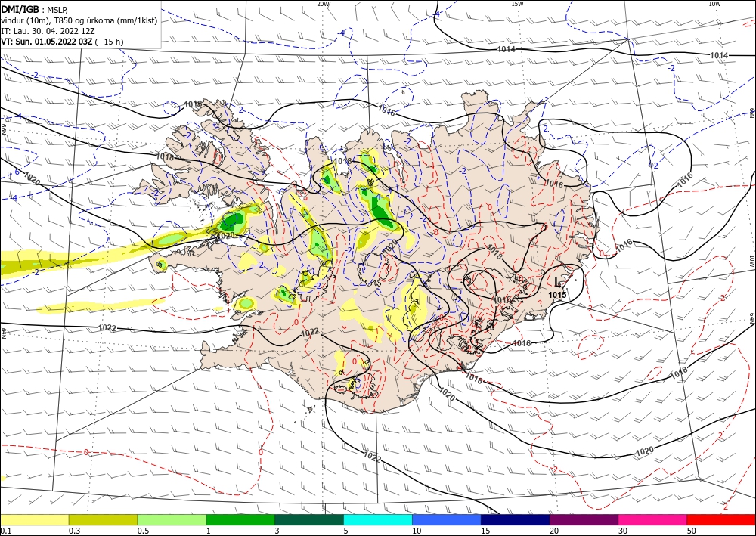Click the '15W' longitude label at top
This screenshot has width=756, height=536.
[517, 4]
